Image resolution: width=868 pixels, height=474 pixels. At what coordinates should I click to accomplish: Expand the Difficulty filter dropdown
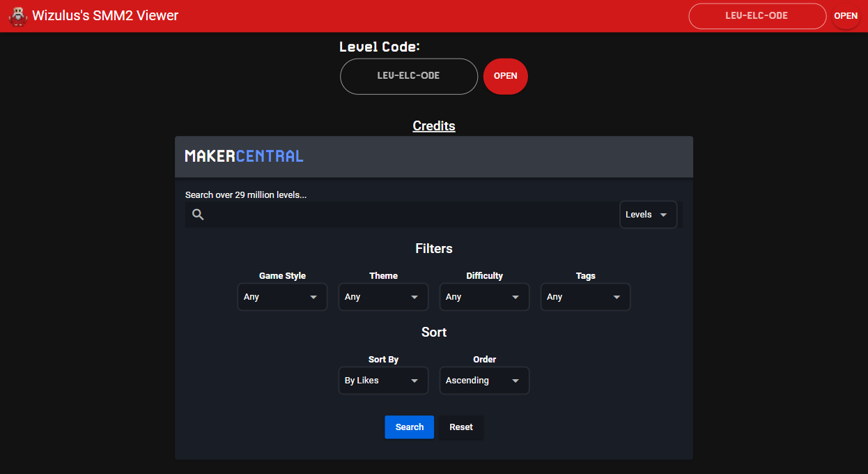pos(484,297)
